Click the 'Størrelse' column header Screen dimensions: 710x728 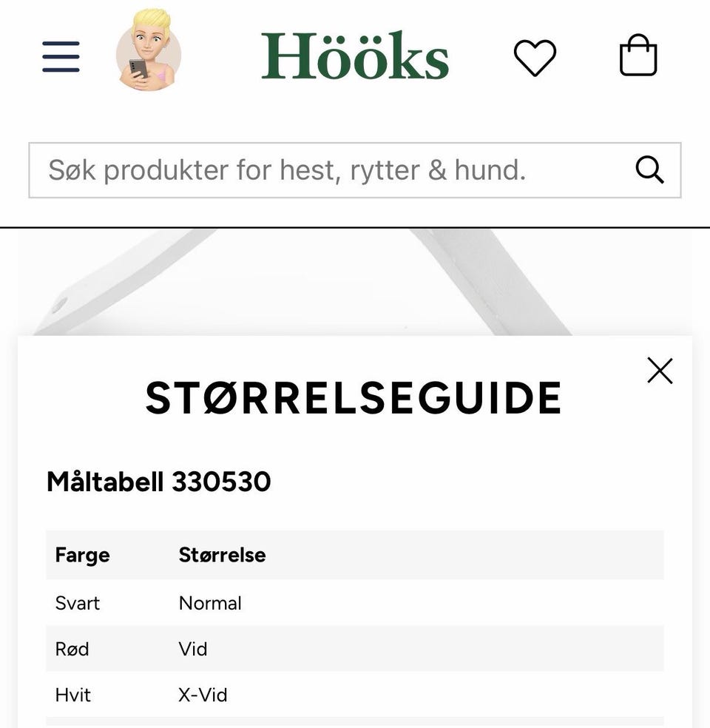(222, 555)
